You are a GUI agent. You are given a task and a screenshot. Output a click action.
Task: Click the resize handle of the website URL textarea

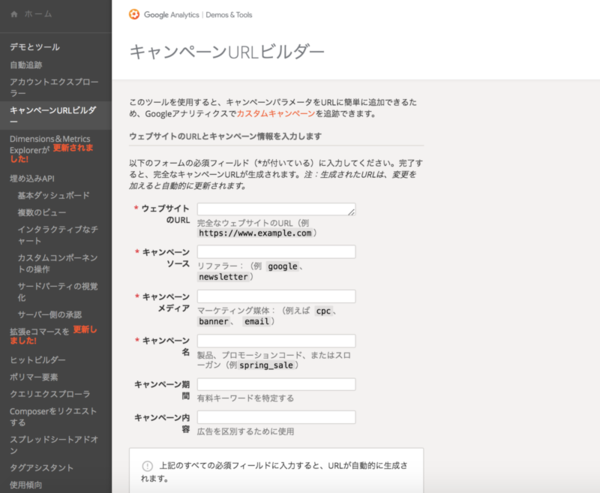[x=351, y=212]
